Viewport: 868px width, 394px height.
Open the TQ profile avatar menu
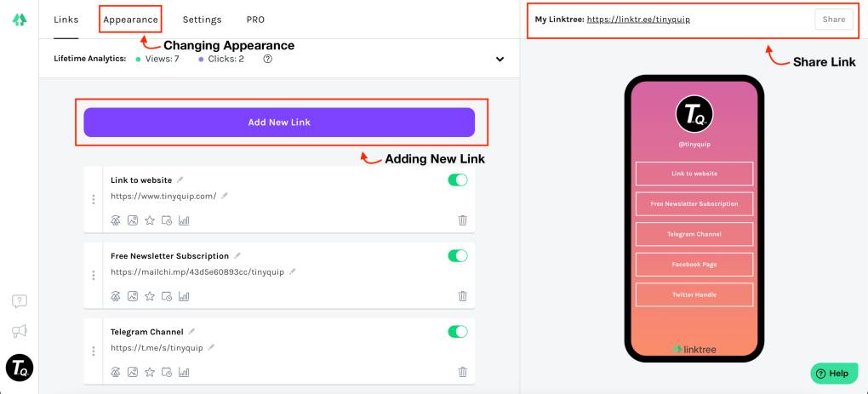(19, 368)
